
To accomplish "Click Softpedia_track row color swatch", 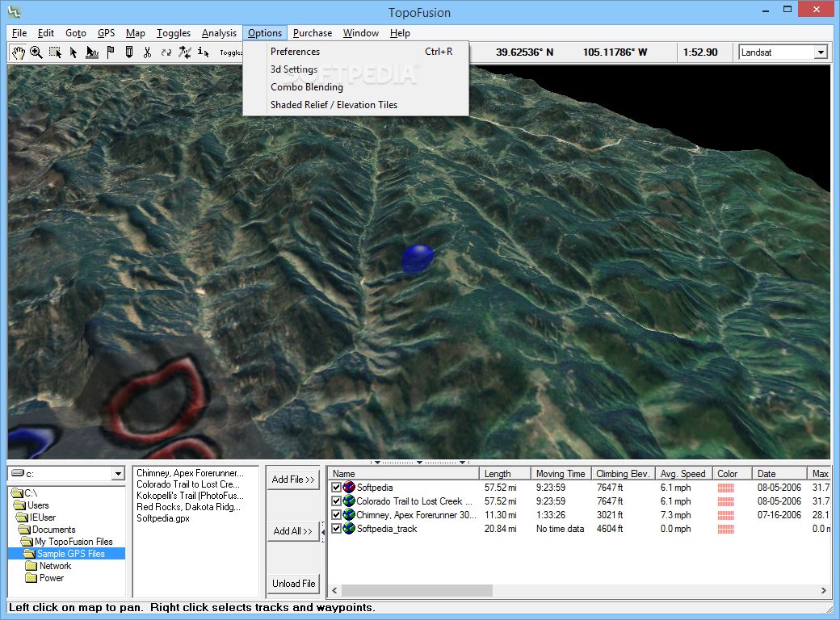I will [x=725, y=529].
